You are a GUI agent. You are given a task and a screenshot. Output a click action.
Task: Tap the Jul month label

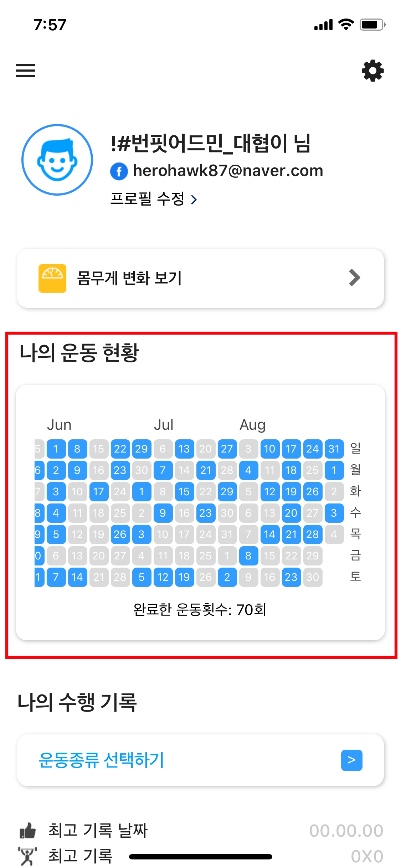[164, 425]
